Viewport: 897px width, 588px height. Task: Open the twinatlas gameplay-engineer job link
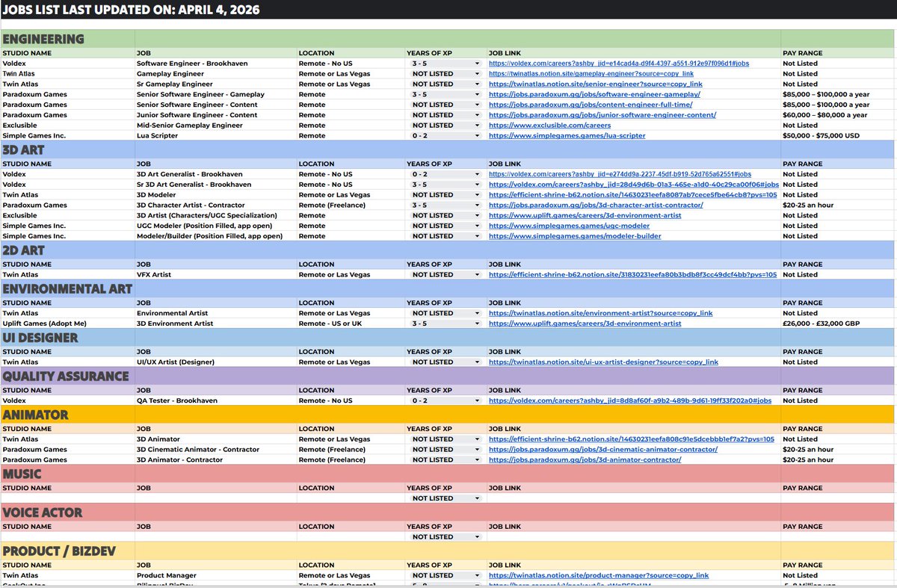click(x=591, y=74)
